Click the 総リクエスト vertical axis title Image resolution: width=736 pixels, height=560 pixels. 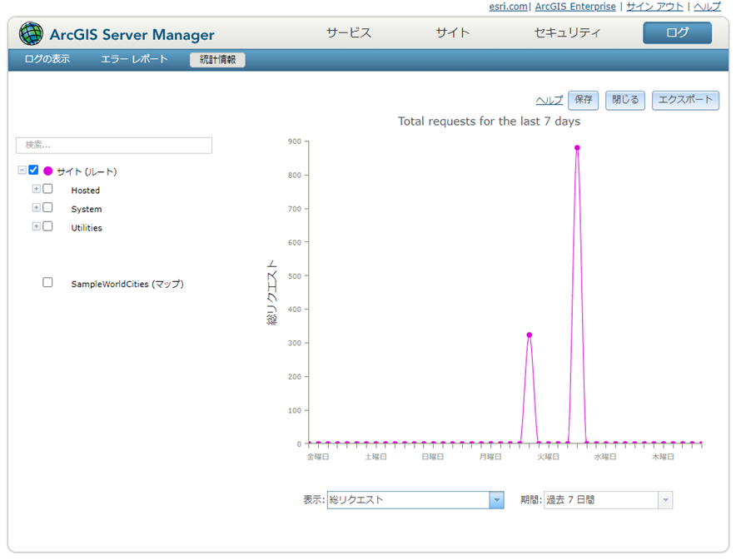click(272, 293)
